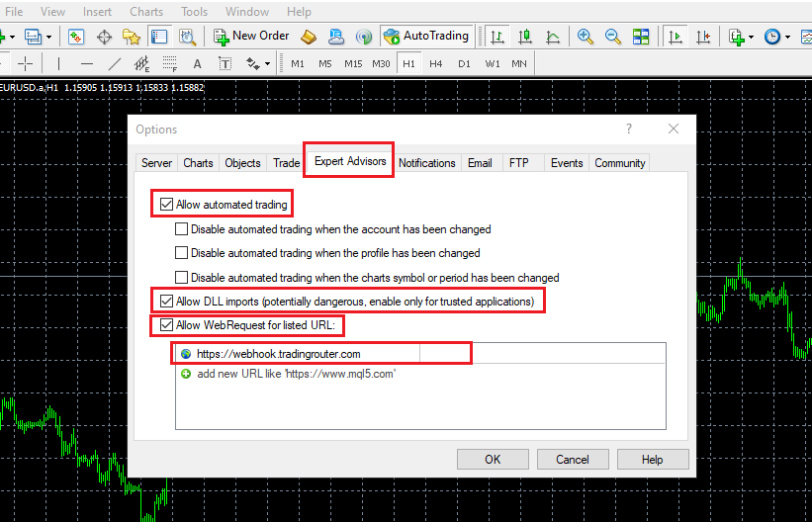The height and width of the screenshot is (522, 812).
Task: Toggle chart shift icon
Action: coord(703,37)
